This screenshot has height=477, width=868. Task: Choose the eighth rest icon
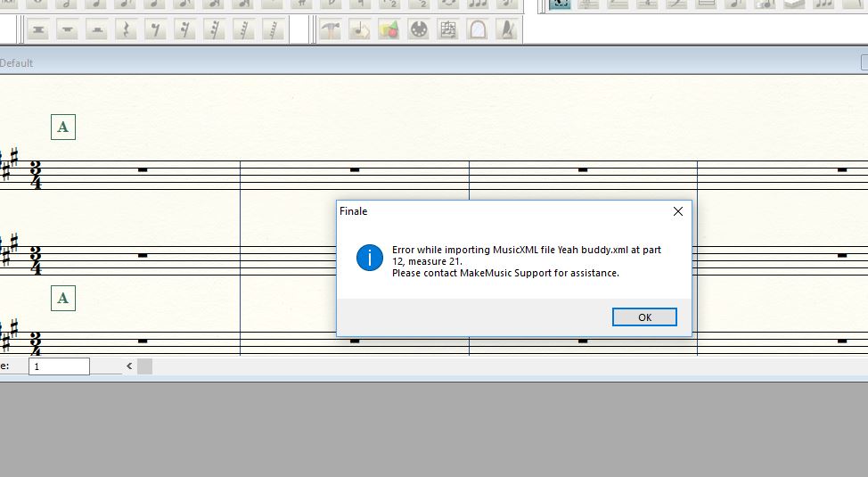click(156, 30)
